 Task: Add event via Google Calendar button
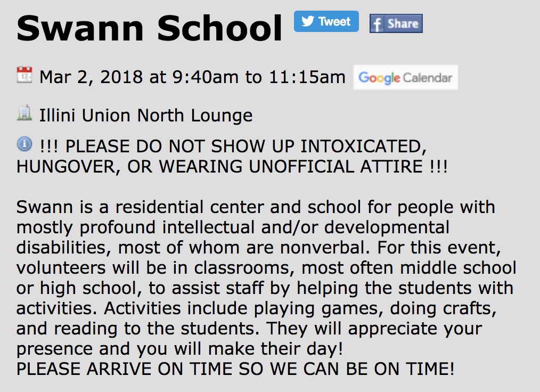(405, 78)
